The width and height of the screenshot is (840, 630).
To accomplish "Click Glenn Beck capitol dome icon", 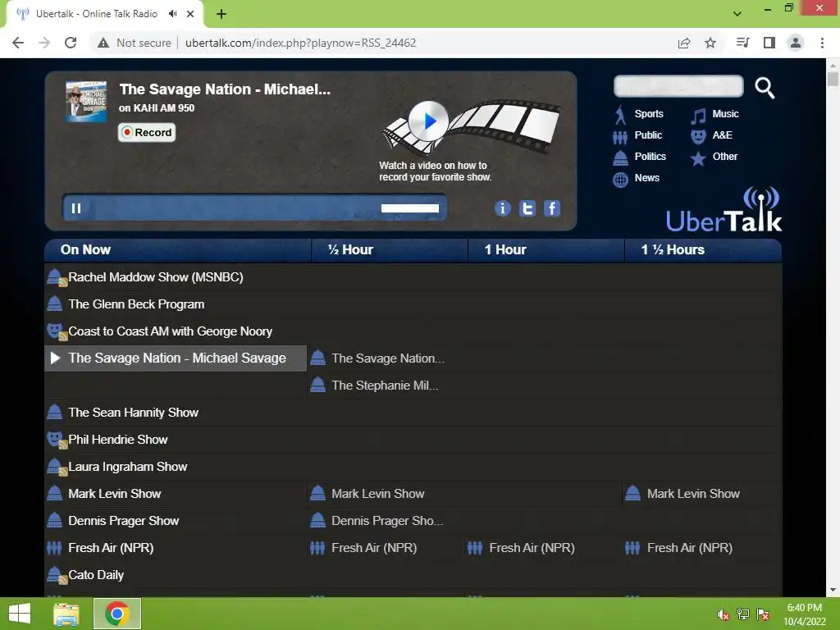I will coord(55,304).
